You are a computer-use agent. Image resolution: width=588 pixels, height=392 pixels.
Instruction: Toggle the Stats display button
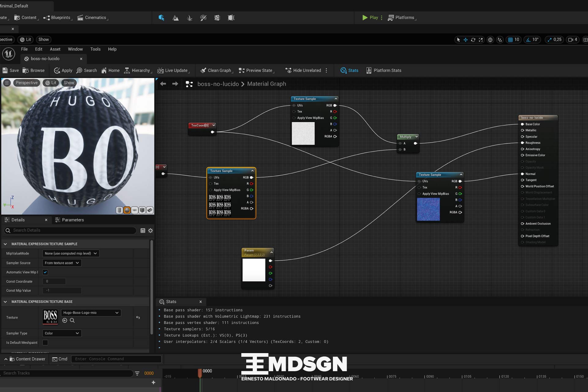click(349, 70)
